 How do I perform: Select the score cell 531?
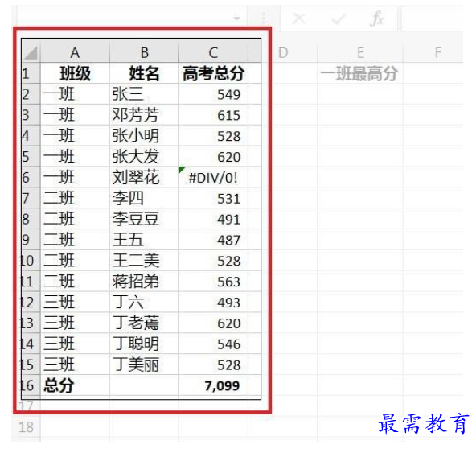coord(213,198)
